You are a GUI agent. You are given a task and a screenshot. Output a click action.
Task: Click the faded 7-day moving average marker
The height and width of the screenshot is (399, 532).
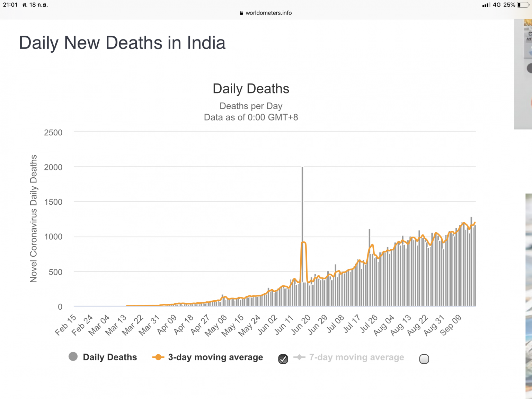click(x=299, y=357)
